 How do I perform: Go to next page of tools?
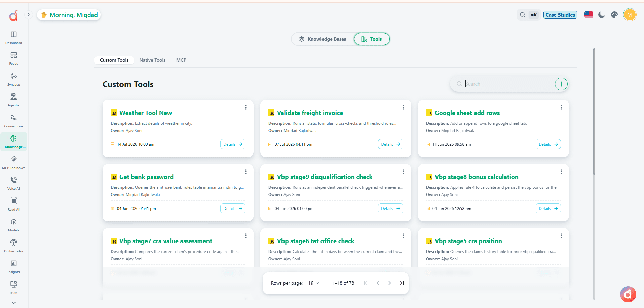389,283
